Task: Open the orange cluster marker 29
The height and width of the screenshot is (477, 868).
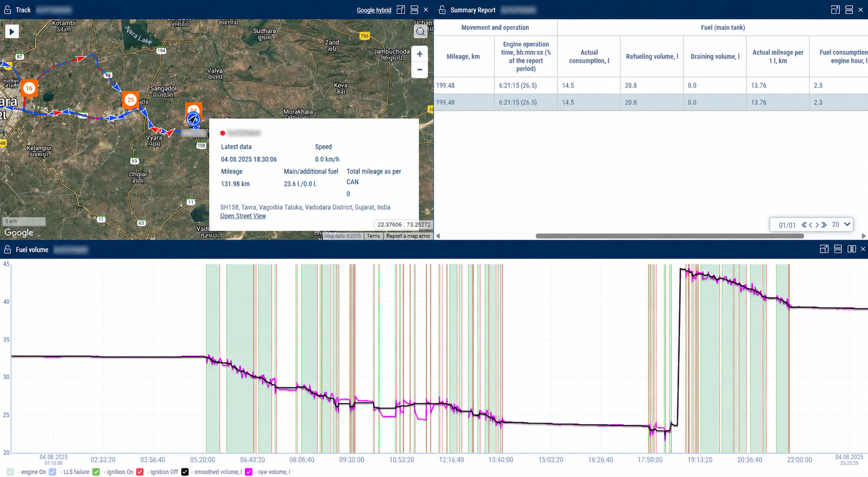Action: [x=130, y=100]
